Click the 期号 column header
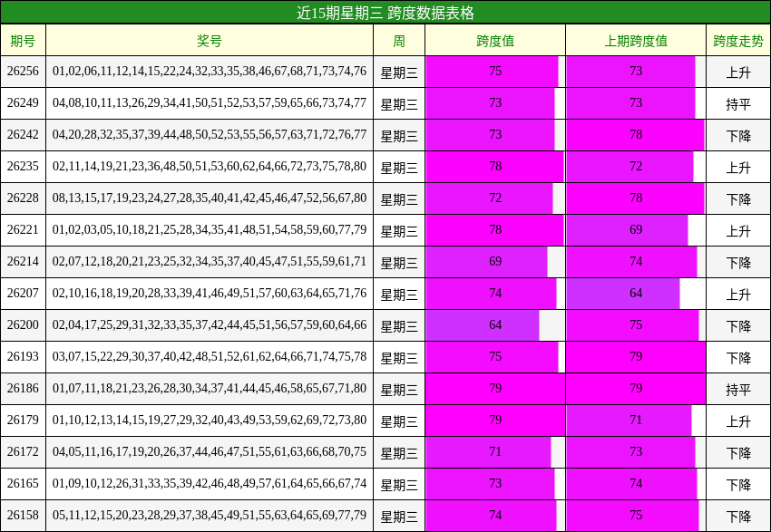Screen dimensions: 771x532 pos(23,40)
